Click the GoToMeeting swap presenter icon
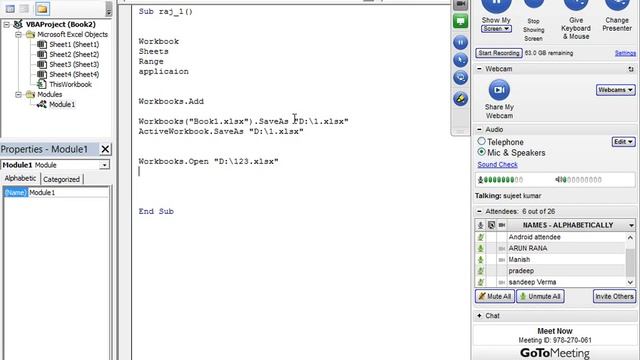Viewport: 640px width, 360px height. click(460, 78)
